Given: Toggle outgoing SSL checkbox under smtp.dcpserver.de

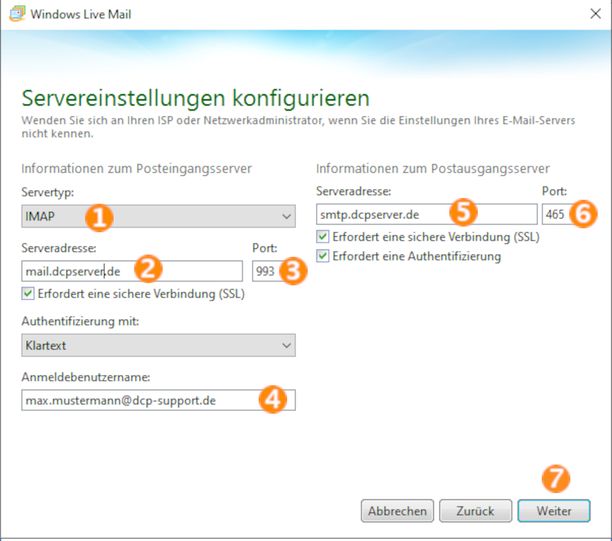Looking at the screenshot, I should click(322, 237).
